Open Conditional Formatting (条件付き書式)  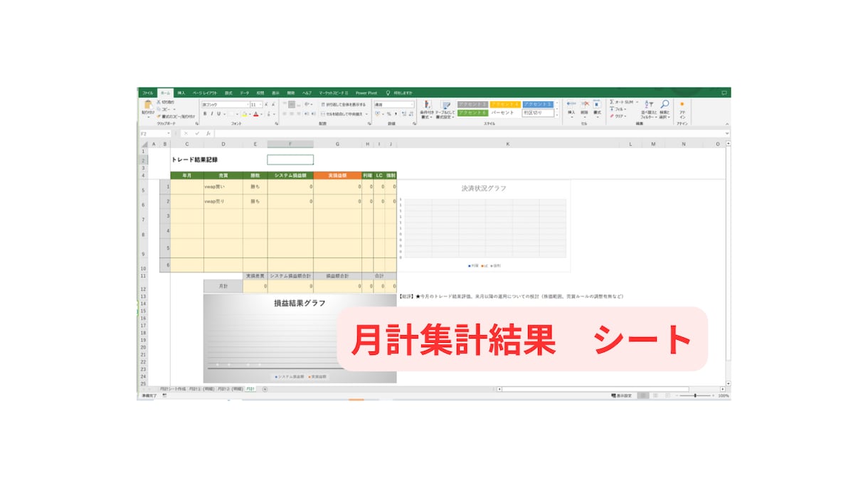tap(427, 108)
